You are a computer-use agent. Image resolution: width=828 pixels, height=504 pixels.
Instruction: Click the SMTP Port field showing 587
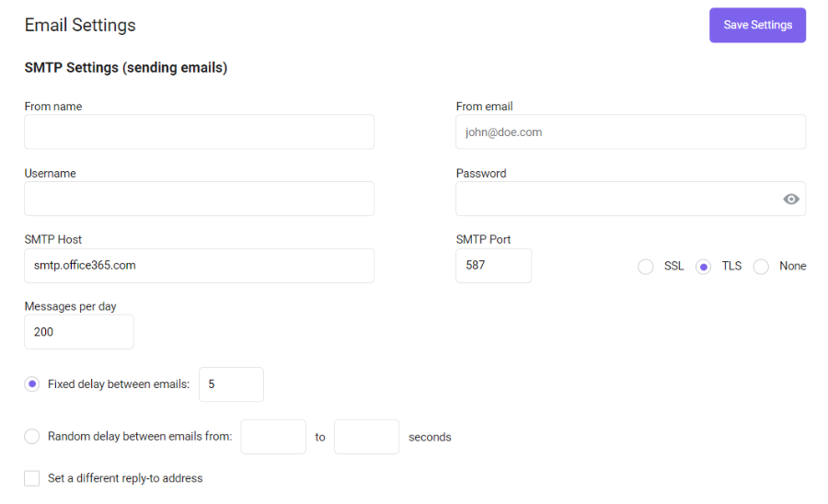(x=494, y=266)
